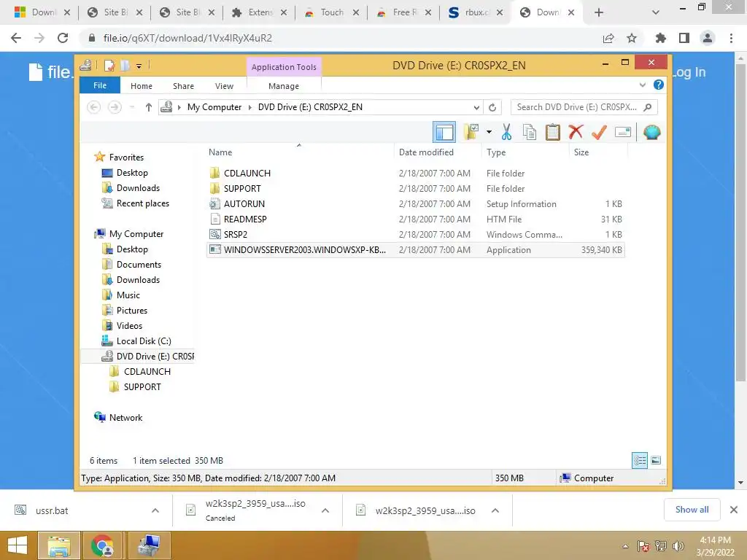The image size is (747, 560).
Task: Click Show all downloads button
Action: 692,510
